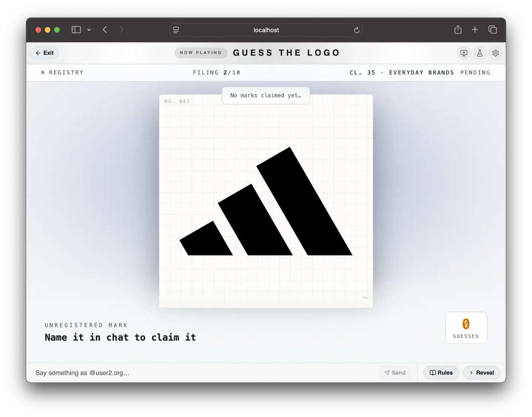Click the Now Playing badge
Screen dimensions: 532x417
click(x=201, y=53)
